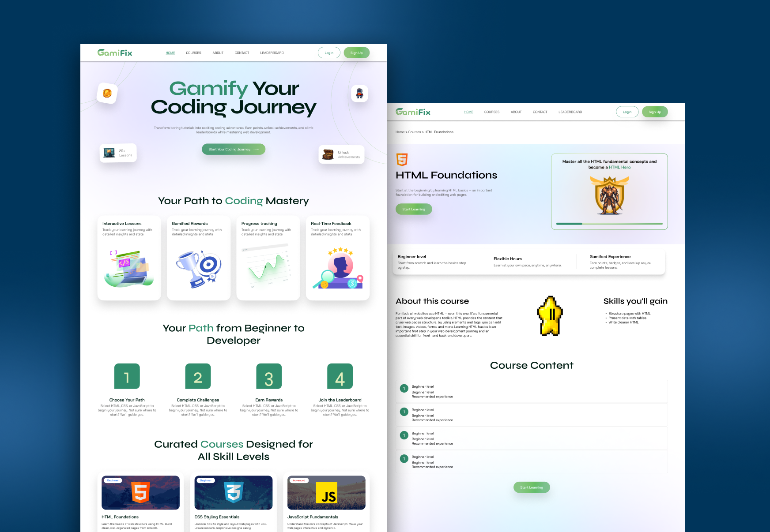Click the About this course heading
This screenshot has height=532, width=770.
coord(432,301)
